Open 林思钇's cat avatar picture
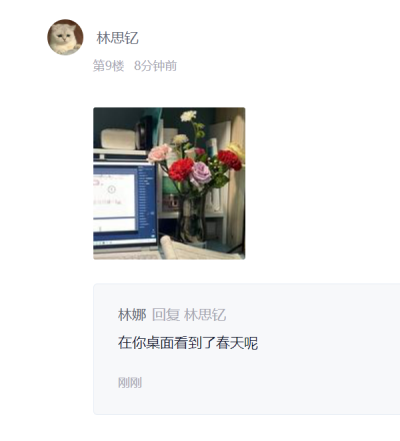The image size is (400, 441). [x=65, y=37]
